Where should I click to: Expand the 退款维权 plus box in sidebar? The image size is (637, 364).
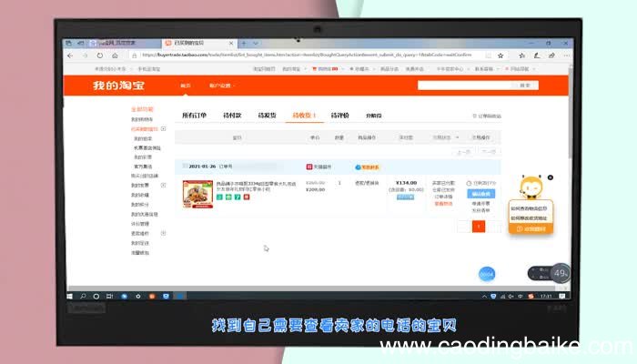tap(163, 233)
